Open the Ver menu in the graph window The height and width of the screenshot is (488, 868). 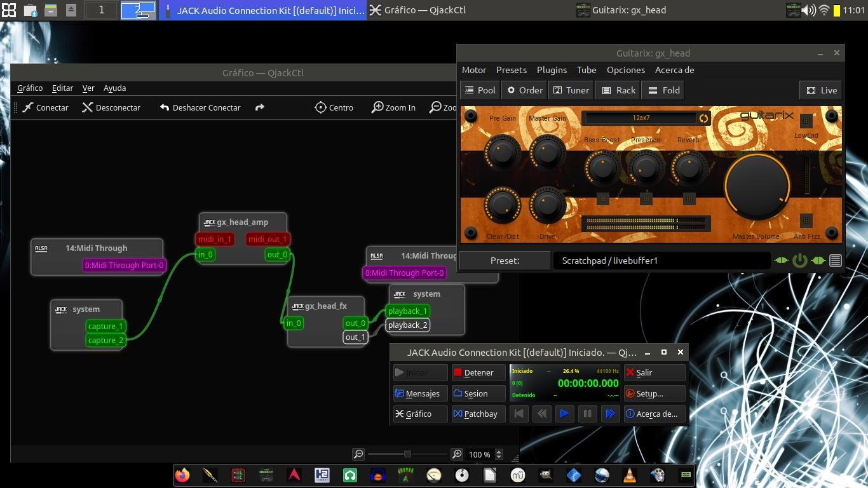tap(88, 88)
